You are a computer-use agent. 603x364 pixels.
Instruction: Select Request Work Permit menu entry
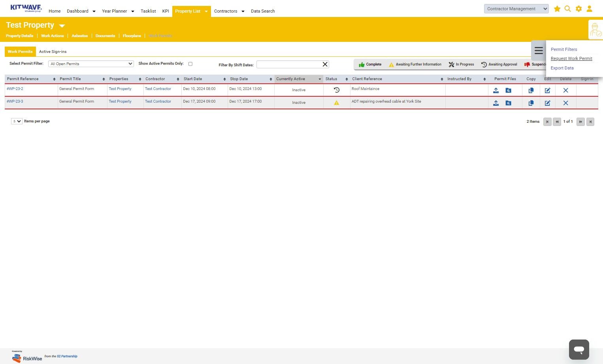point(571,58)
